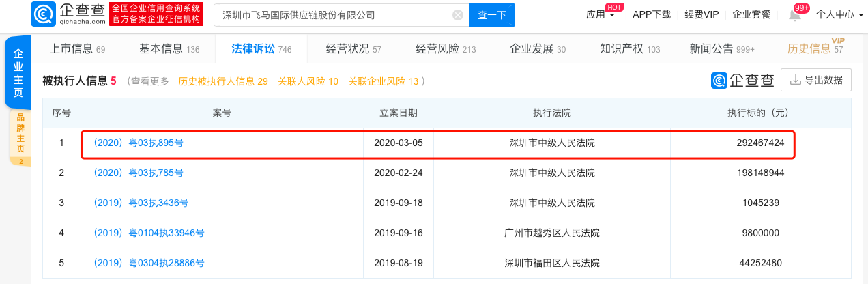Open case link (2019)粤0104执33946号
Image resolution: width=868 pixels, height=284 pixels.
tap(147, 233)
